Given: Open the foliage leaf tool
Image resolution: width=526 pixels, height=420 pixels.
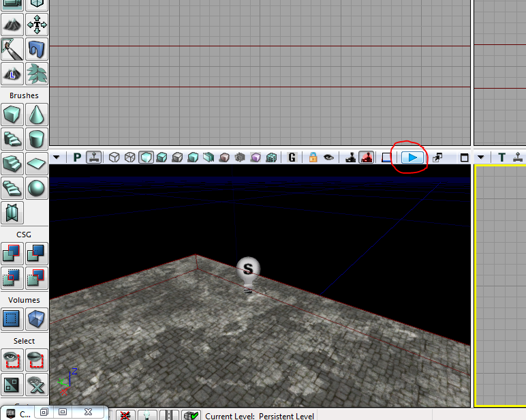Looking at the screenshot, I should [x=37, y=73].
